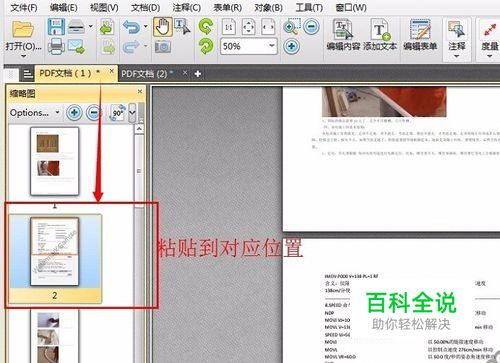Close the 缩略图 thumbnails panel

point(140,91)
